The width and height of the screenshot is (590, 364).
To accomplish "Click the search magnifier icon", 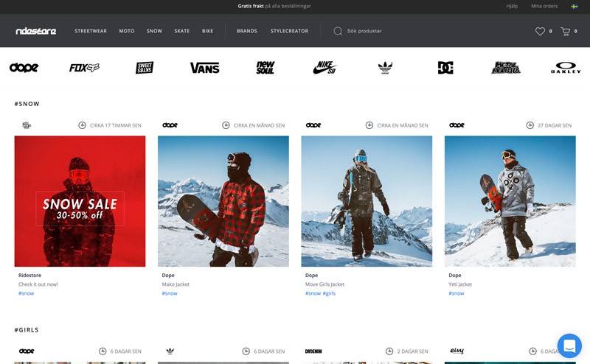I will (338, 31).
